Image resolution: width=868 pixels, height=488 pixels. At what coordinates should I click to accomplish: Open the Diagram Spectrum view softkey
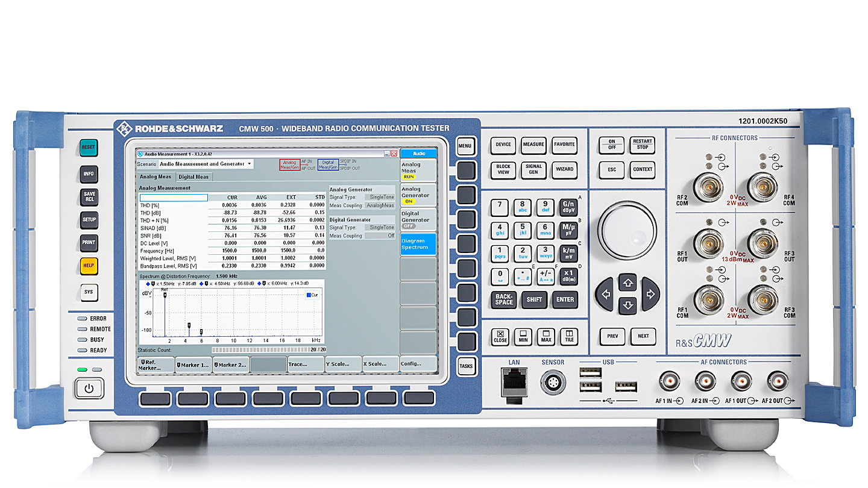tap(417, 244)
